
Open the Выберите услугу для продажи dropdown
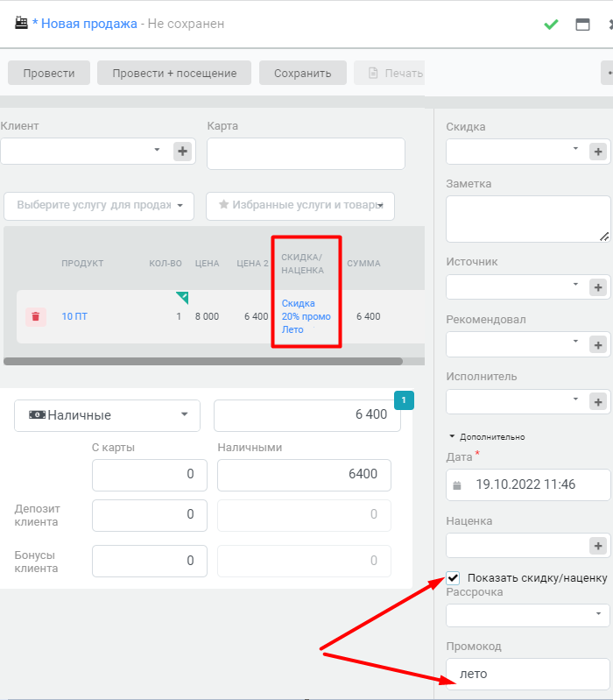point(99,206)
